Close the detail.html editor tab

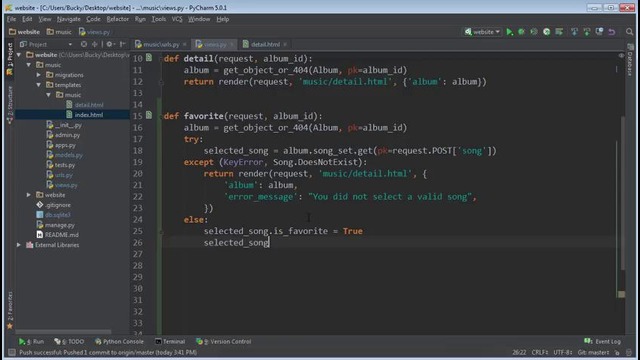(x=285, y=44)
